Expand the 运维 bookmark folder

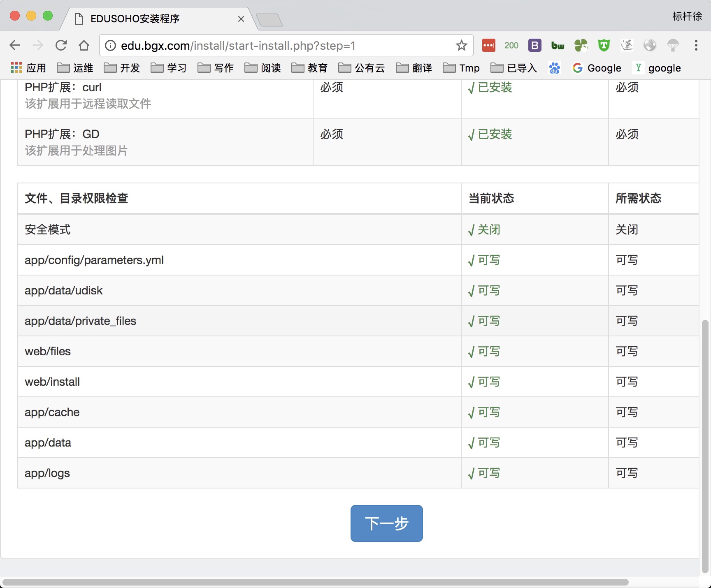tap(75, 68)
